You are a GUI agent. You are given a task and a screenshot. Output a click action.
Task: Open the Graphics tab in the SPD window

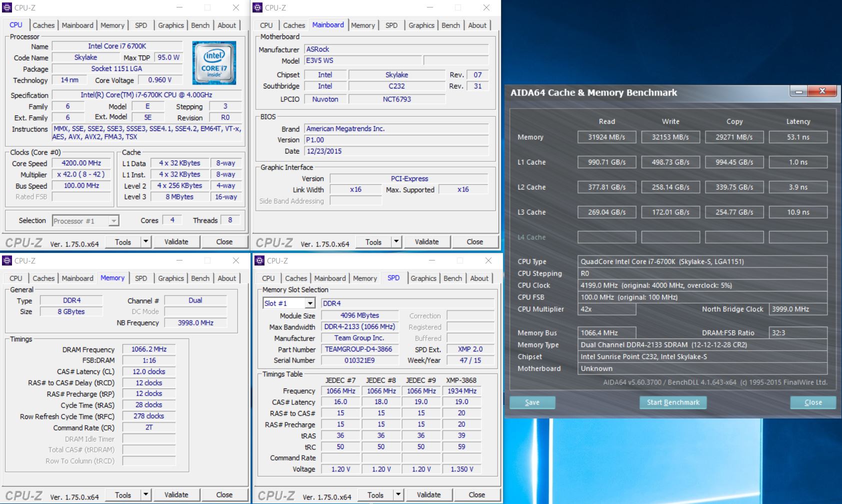pyautogui.click(x=423, y=278)
